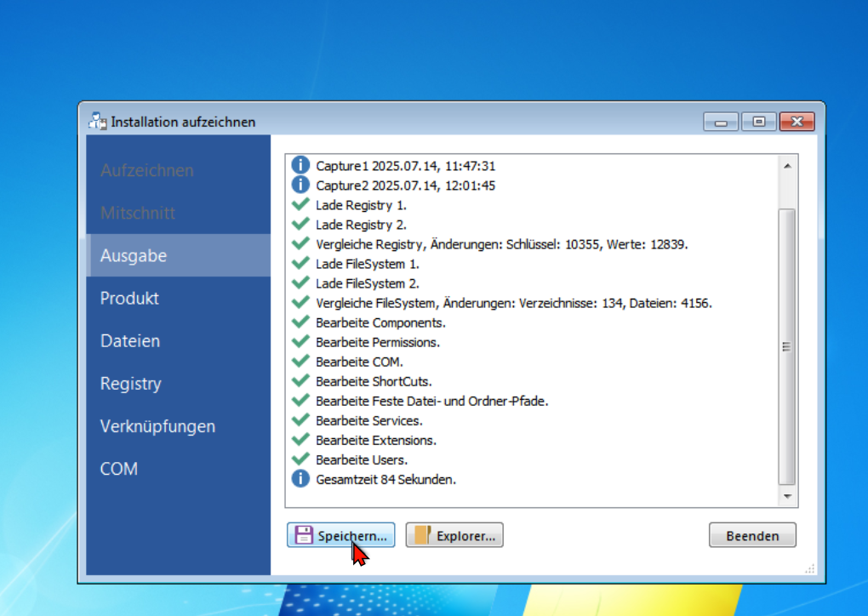Click checkmark beside Bearbeite Feste Datei- und Ordner-Pfade
This screenshot has height=616, width=868.
300,400
